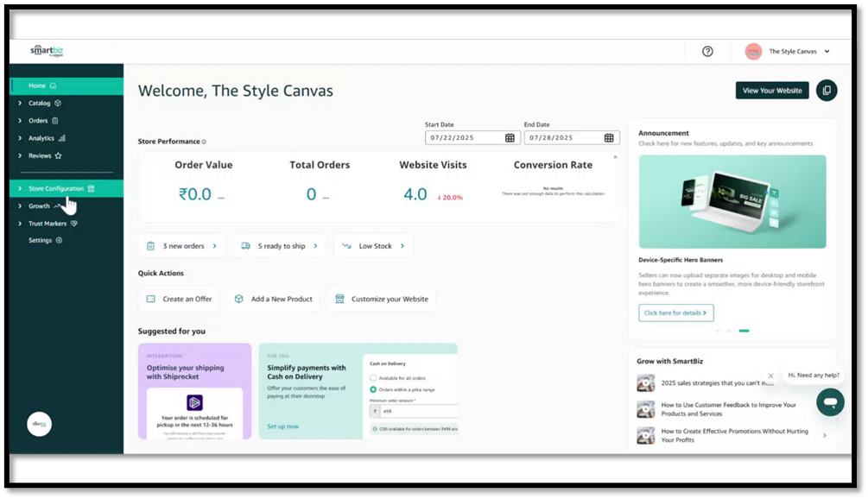Click the View Your Website button
Screen dimensions: 868x499
[x=772, y=91]
